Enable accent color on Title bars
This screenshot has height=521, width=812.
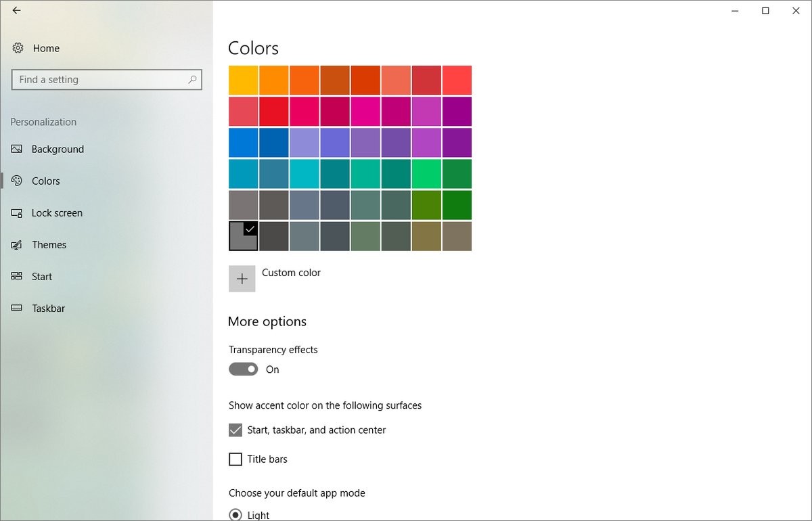pos(235,459)
